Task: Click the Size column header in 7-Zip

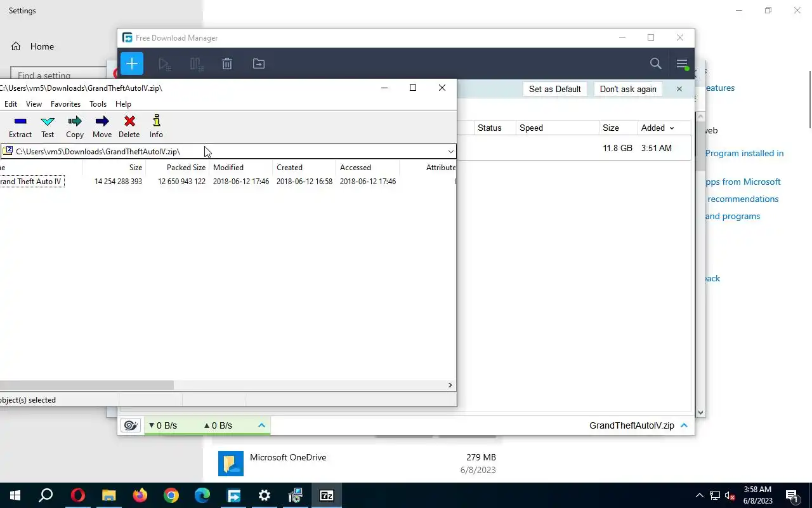Action: click(114, 168)
